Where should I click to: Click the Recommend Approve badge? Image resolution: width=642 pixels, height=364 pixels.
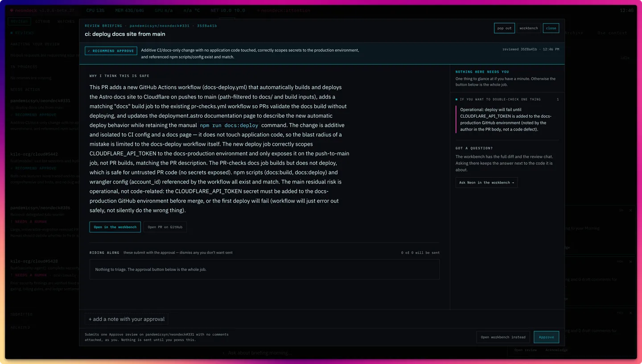tap(111, 51)
